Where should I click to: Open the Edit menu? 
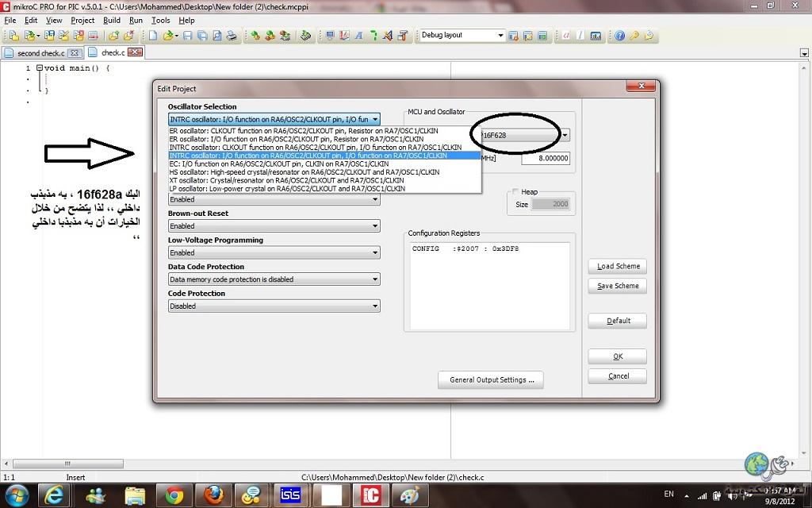coord(31,20)
